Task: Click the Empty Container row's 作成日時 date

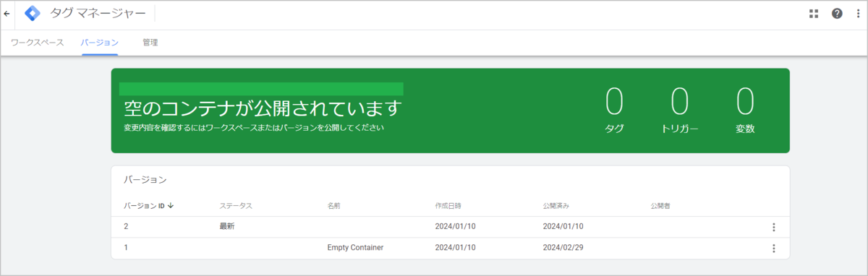Action: (456, 248)
